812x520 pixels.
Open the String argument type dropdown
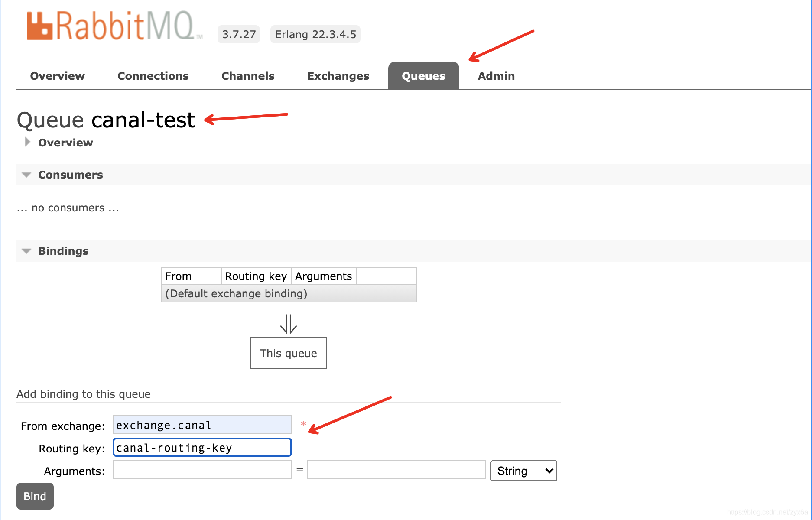[523, 471]
